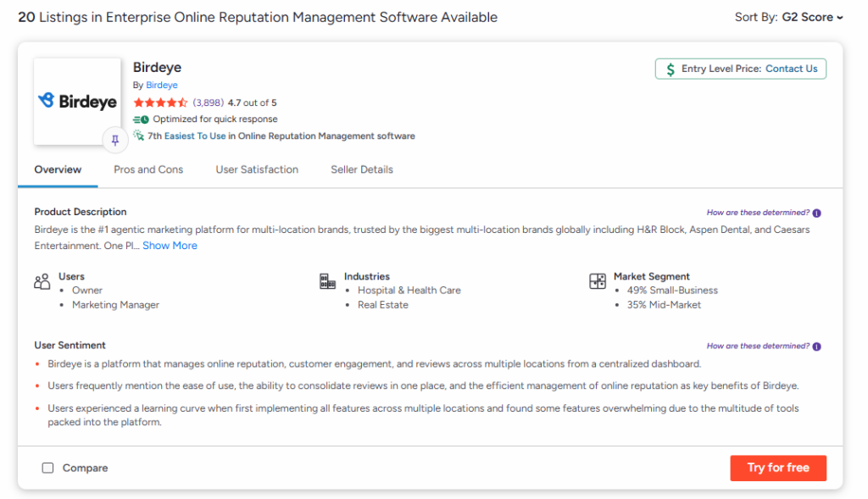Tick the Compare checkbox
Screen dimensions: 868x499
tap(48, 468)
